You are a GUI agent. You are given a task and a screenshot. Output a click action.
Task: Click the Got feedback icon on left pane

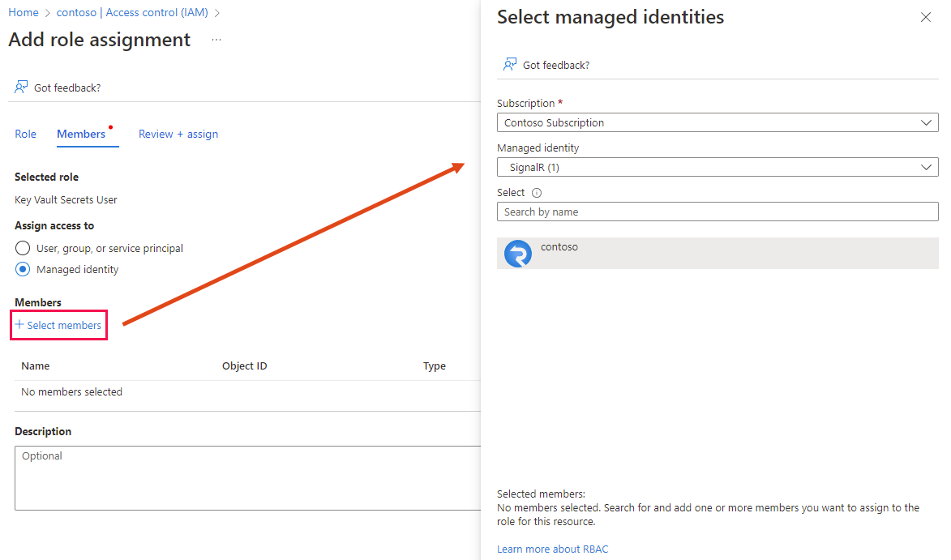19,87
